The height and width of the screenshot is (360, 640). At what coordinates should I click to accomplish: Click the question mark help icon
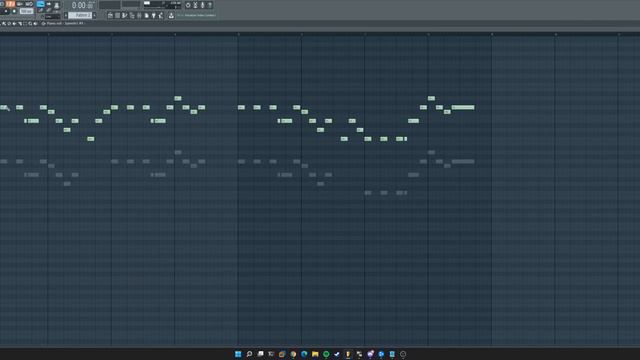click(x=210, y=5)
